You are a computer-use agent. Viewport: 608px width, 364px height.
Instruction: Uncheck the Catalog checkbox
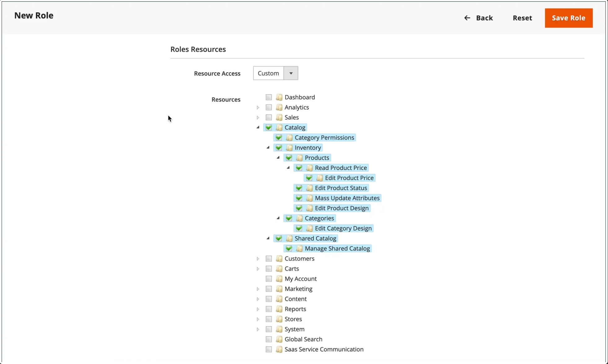click(x=269, y=128)
